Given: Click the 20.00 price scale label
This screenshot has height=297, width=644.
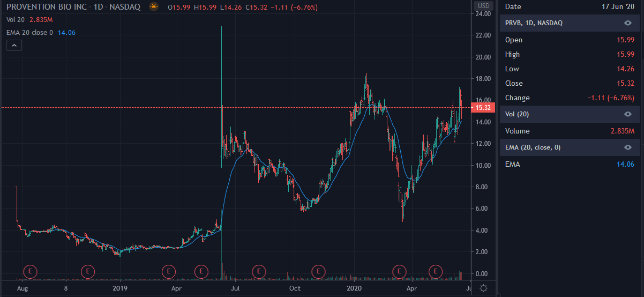Looking at the screenshot, I should coord(483,57).
